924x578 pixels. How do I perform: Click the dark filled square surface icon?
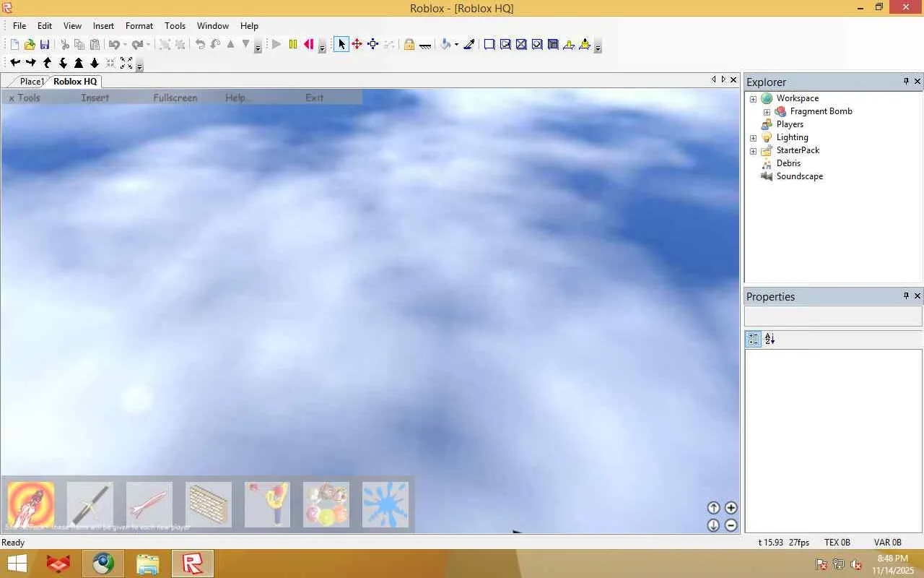pos(553,45)
